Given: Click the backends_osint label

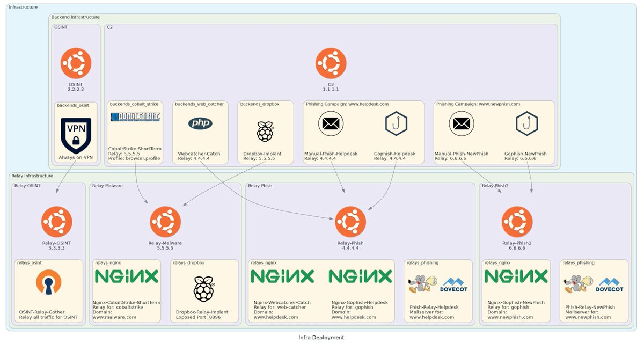Looking at the screenshot, I should (73, 105).
